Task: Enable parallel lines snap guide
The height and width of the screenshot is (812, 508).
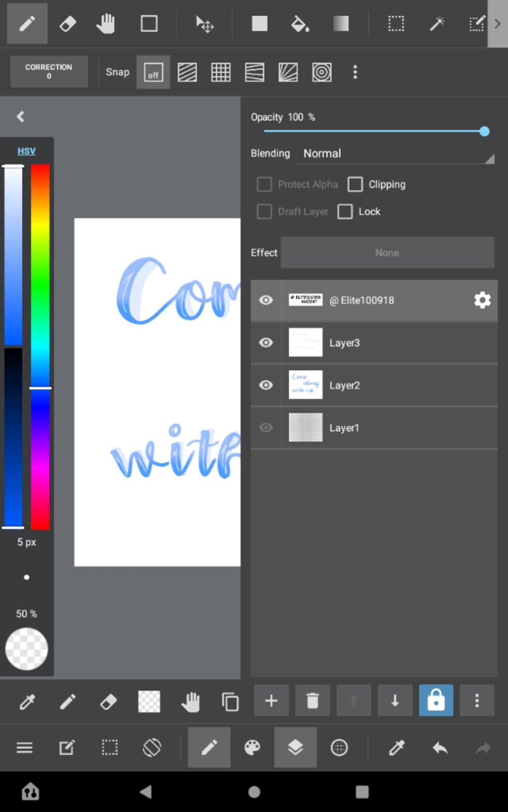Action: point(187,72)
